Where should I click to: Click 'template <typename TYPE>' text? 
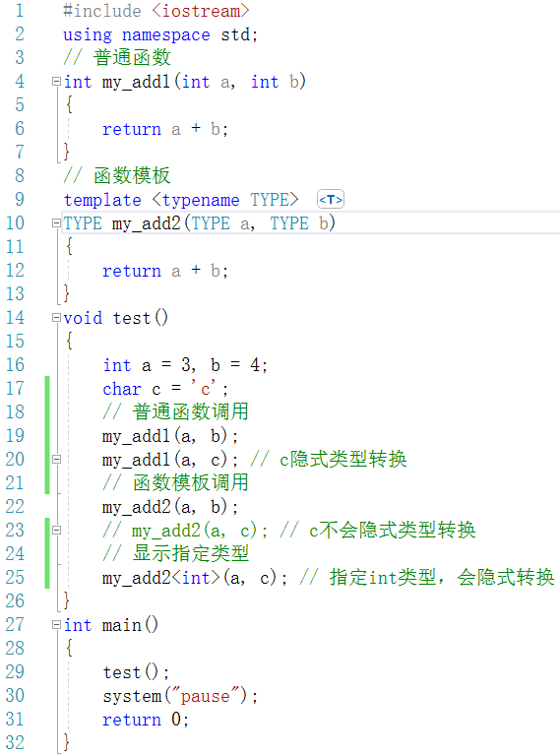tap(181, 200)
